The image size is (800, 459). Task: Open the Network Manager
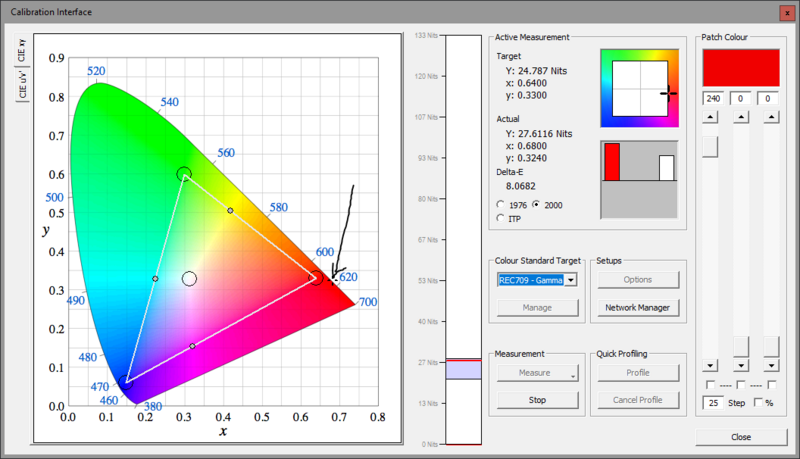[x=638, y=308]
